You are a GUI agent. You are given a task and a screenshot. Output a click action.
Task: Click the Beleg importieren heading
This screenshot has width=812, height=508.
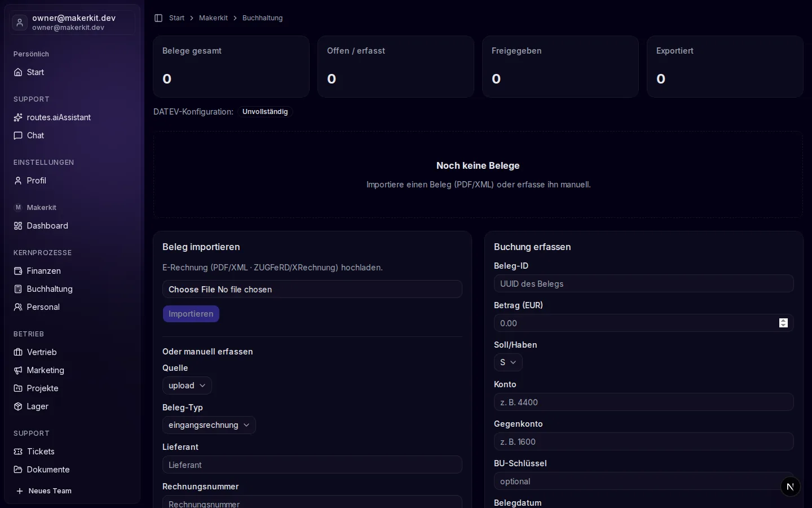pos(201,247)
